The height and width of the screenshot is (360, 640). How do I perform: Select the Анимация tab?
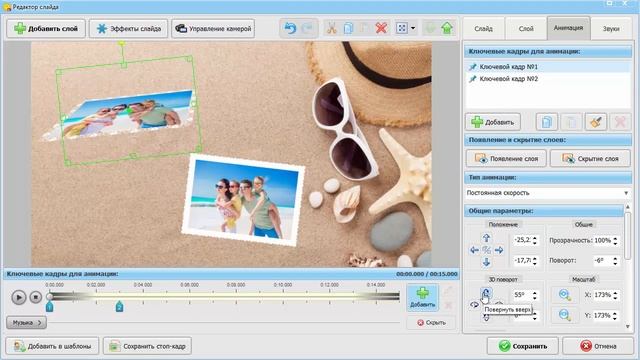568,28
